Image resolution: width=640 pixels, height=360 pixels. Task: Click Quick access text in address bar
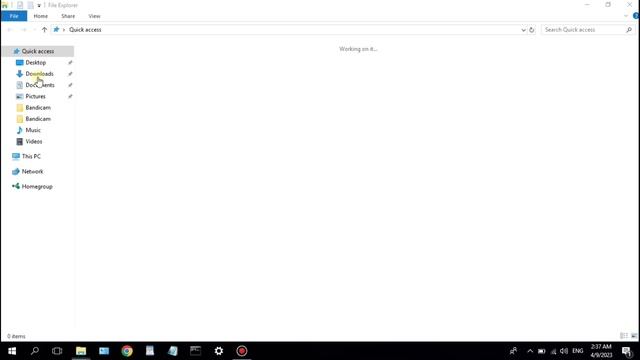85,30
